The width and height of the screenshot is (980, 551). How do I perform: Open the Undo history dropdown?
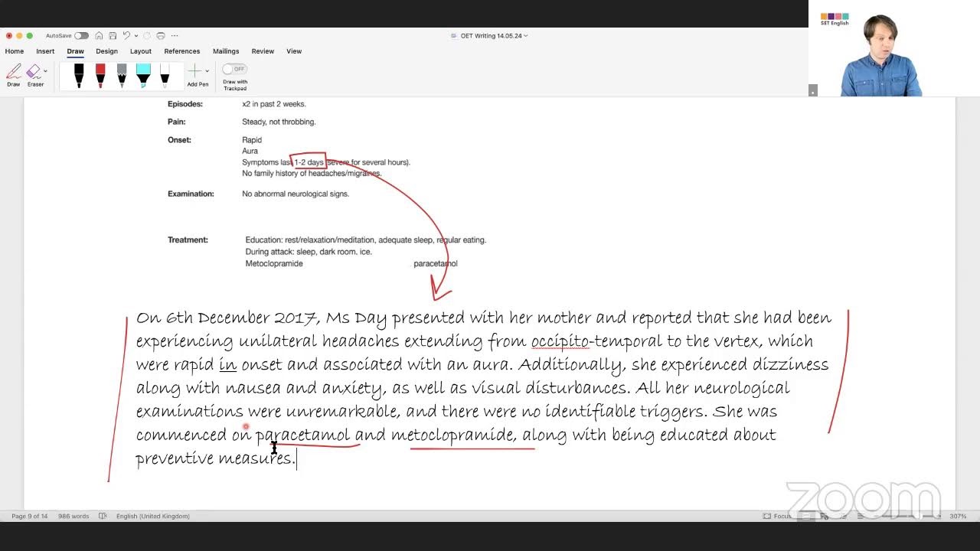point(136,36)
